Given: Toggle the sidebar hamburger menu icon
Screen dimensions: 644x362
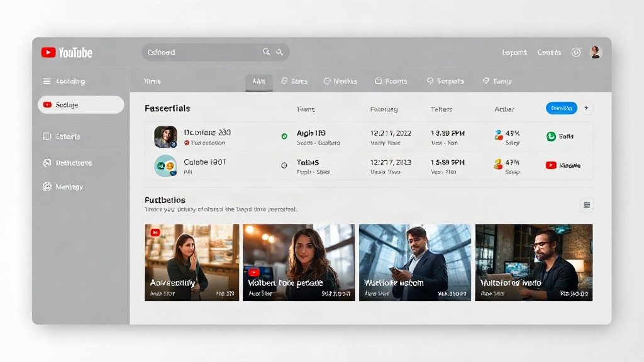Looking at the screenshot, I should tap(47, 81).
